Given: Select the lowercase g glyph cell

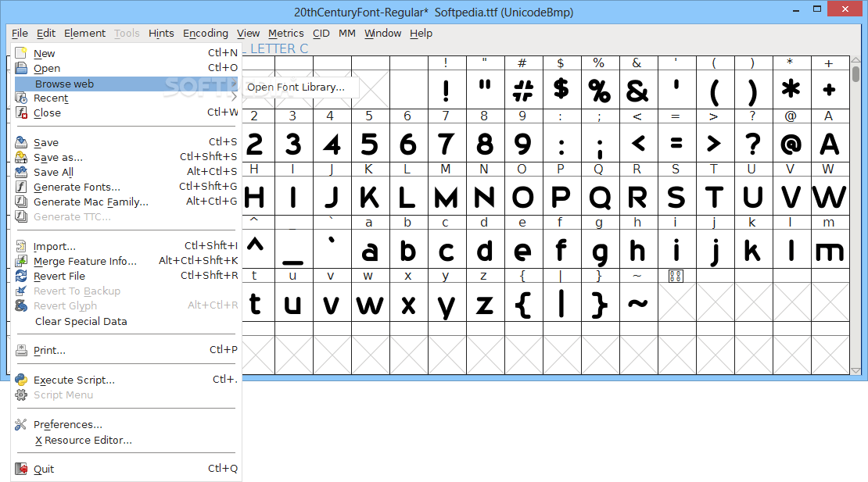Looking at the screenshot, I should 600,249.
